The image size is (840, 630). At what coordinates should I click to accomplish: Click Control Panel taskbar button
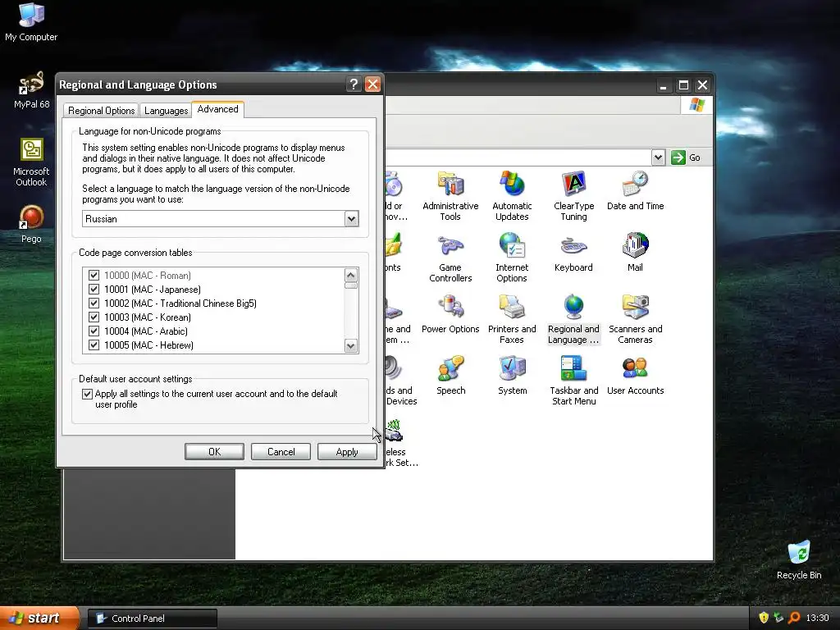[152, 619]
